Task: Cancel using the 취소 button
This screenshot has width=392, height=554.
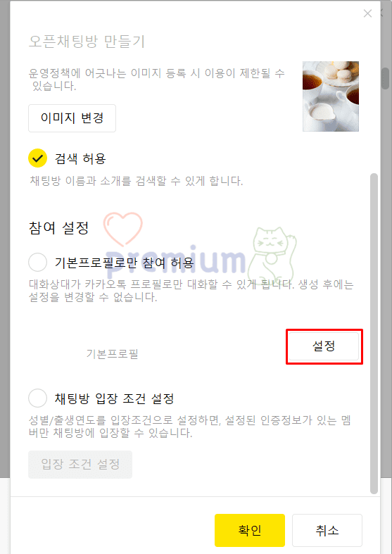Action: tap(327, 530)
